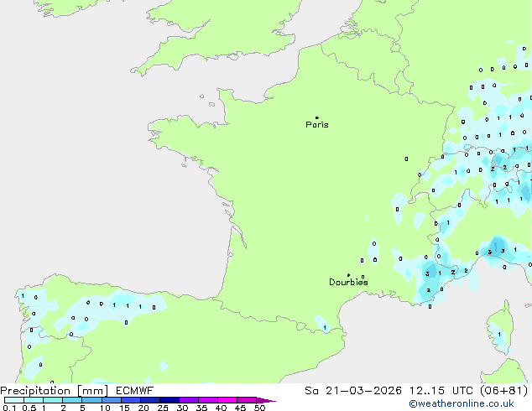Click the precipitation value 1 near Perpignan coast
This screenshot has width=532, height=411.
[x=325, y=327]
